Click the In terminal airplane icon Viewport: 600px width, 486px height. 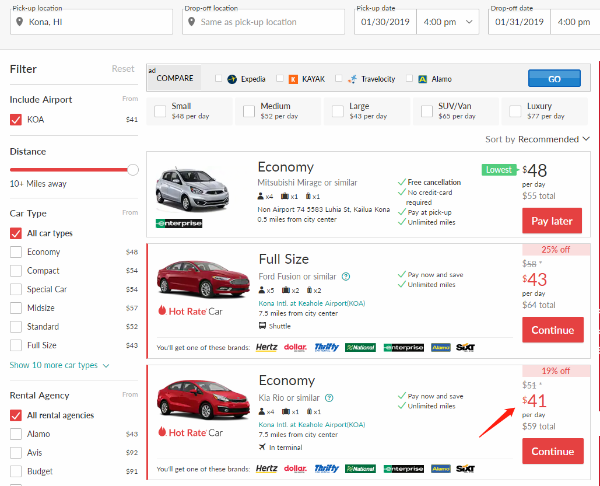click(x=262, y=447)
